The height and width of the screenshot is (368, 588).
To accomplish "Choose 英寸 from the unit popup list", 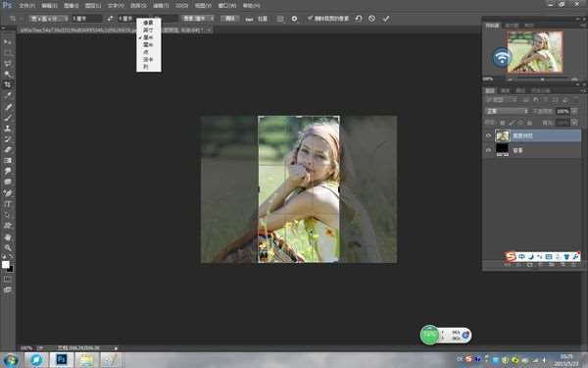I will (x=149, y=30).
